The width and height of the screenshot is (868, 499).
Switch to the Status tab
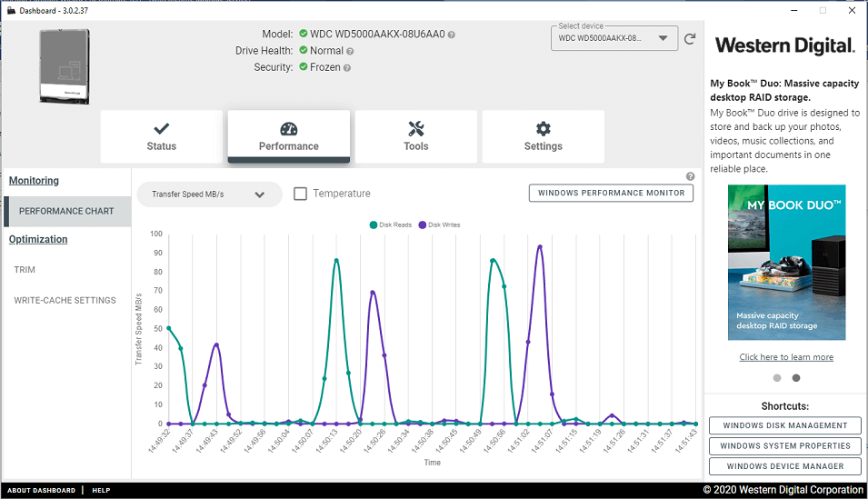[161, 137]
